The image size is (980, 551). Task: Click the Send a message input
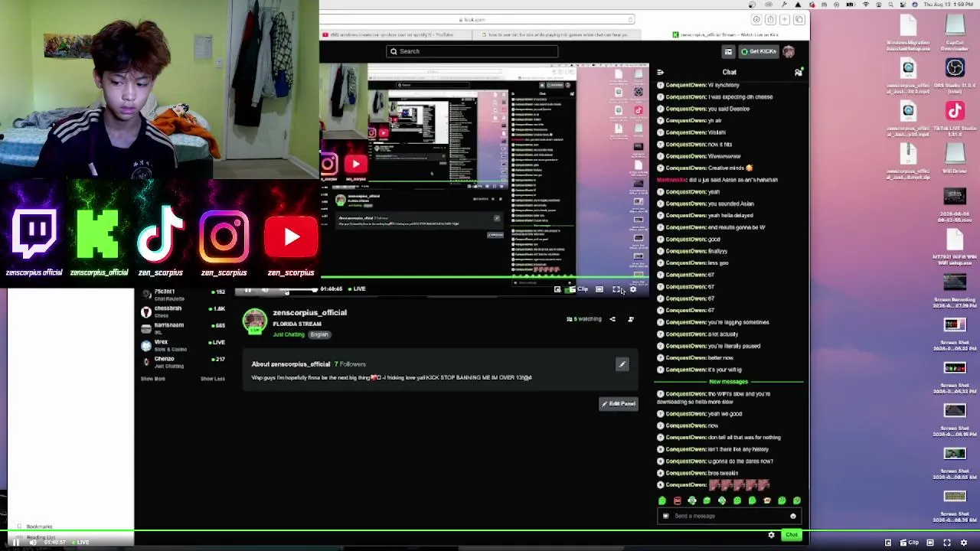tap(729, 516)
